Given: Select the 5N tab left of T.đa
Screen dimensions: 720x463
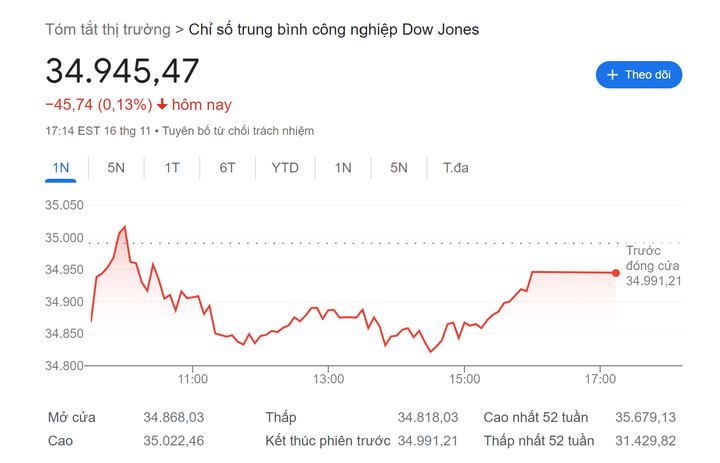Looking at the screenshot, I should [x=399, y=167].
